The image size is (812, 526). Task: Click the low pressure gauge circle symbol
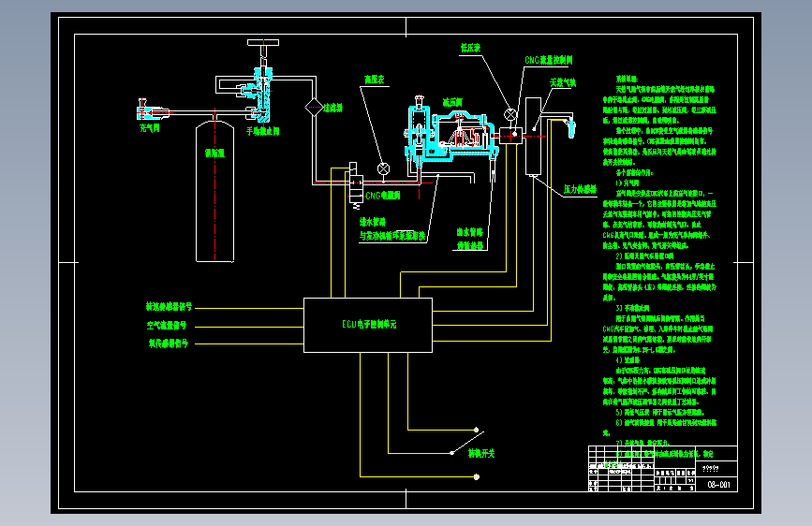click(510, 115)
